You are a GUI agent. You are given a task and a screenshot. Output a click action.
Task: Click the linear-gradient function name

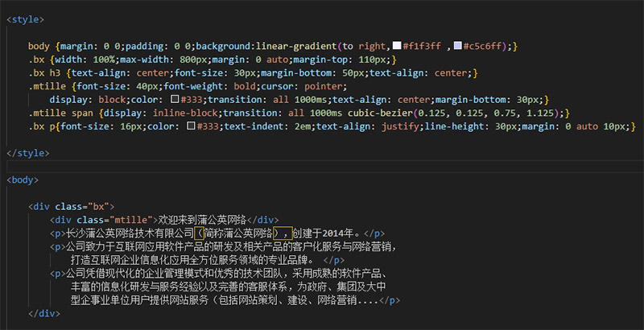296,46
